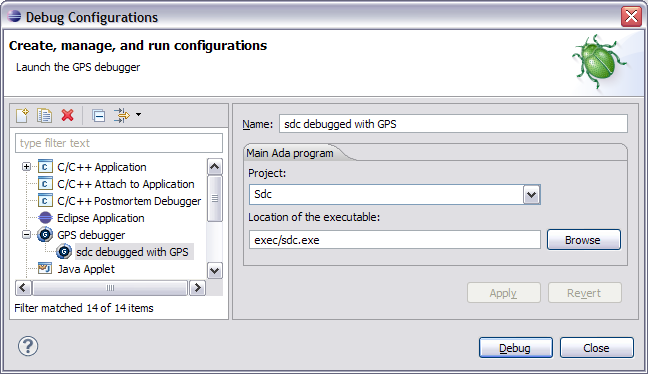The width and height of the screenshot is (648, 374).
Task: Open help with the question mark icon
Action: (x=28, y=346)
